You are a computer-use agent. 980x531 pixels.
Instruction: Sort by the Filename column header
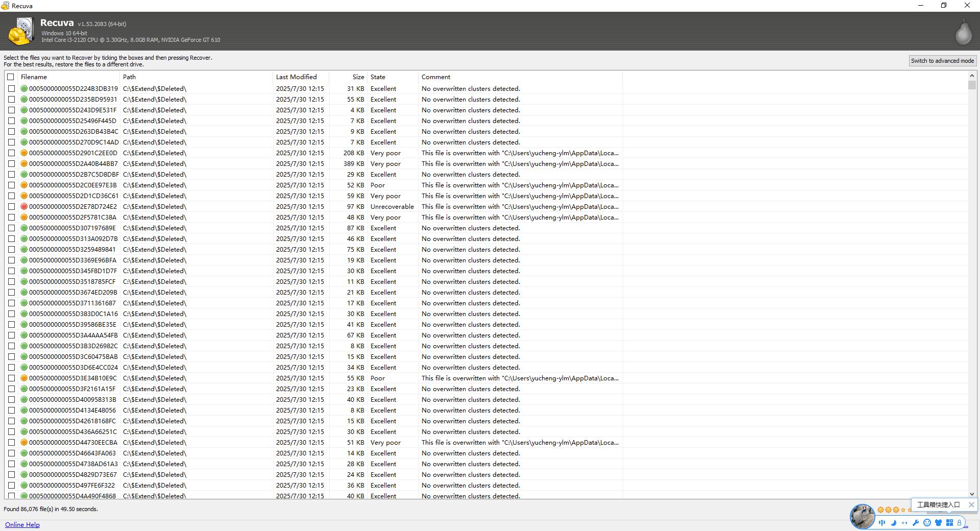coord(69,77)
